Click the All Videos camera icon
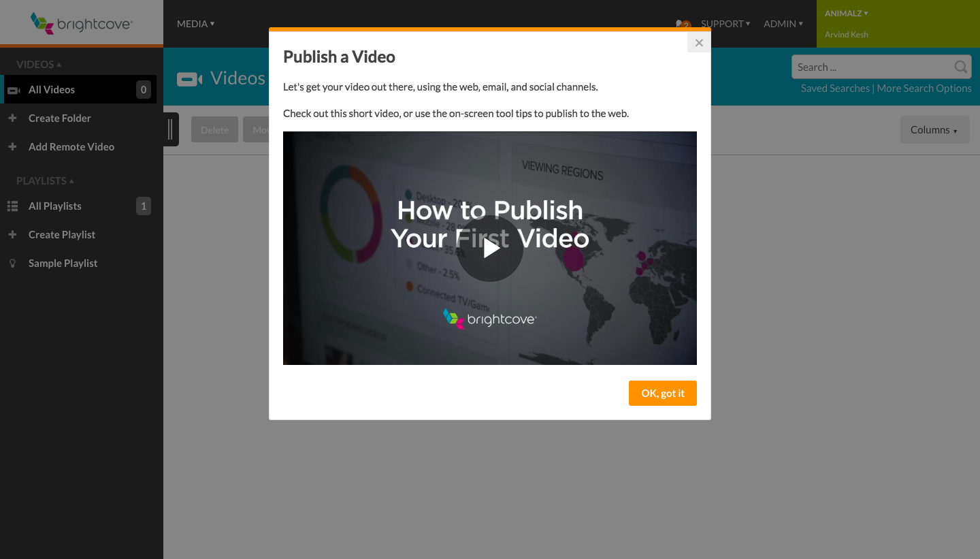This screenshot has height=559, width=980. click(14, 90)
